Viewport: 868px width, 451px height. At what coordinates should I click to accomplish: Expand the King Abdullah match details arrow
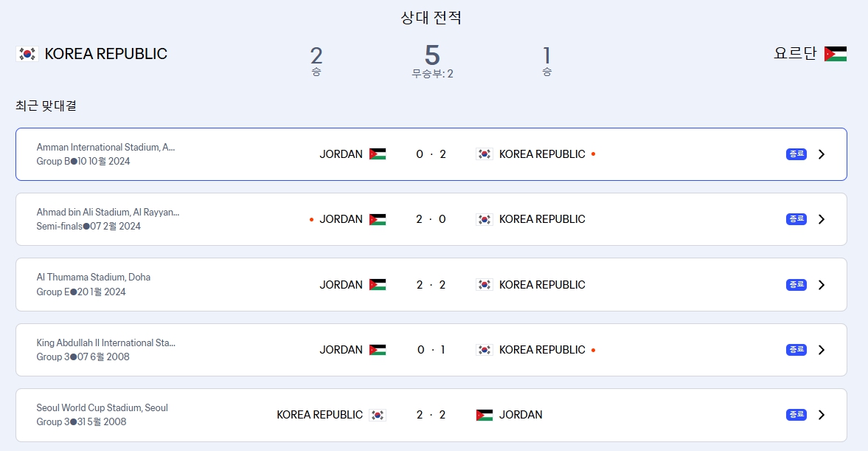[x=822, y=349]
